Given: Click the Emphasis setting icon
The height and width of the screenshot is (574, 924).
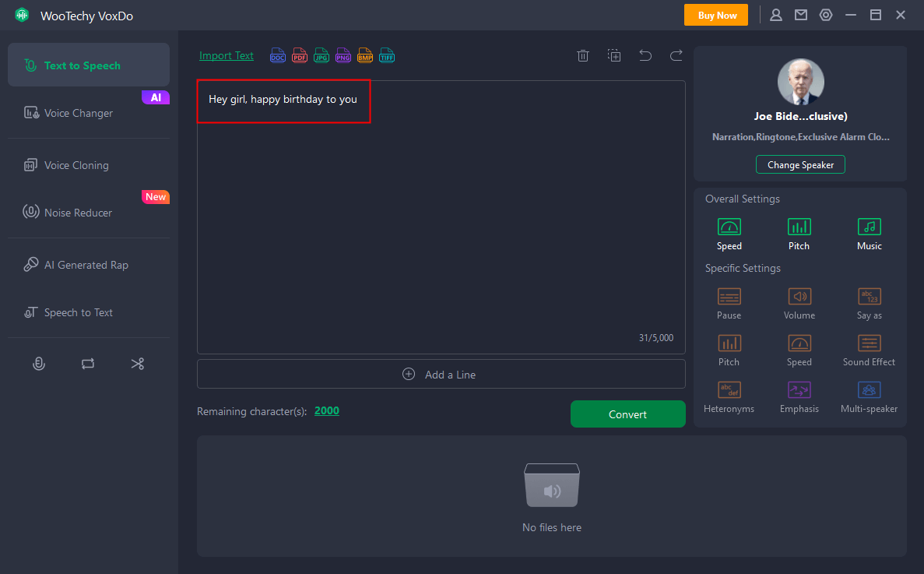Looking at the screenshot, I should pos(799,390).
